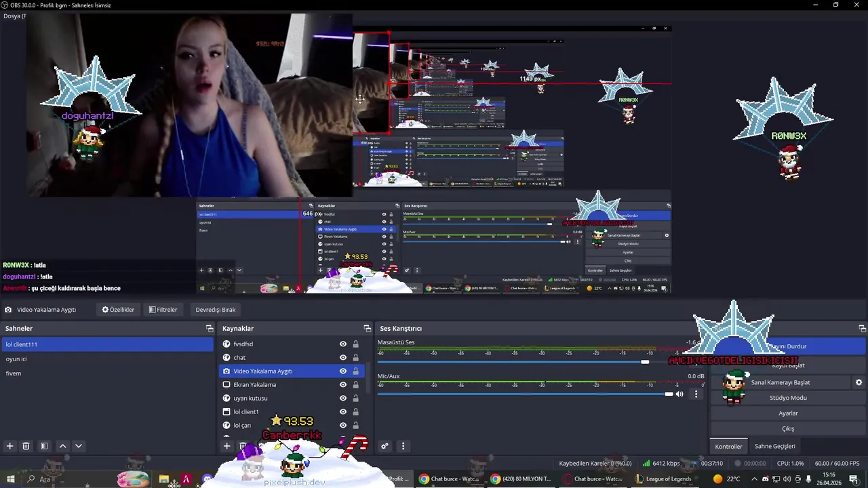
Task: Open the Dosya menu
Action: click(14, 16)
